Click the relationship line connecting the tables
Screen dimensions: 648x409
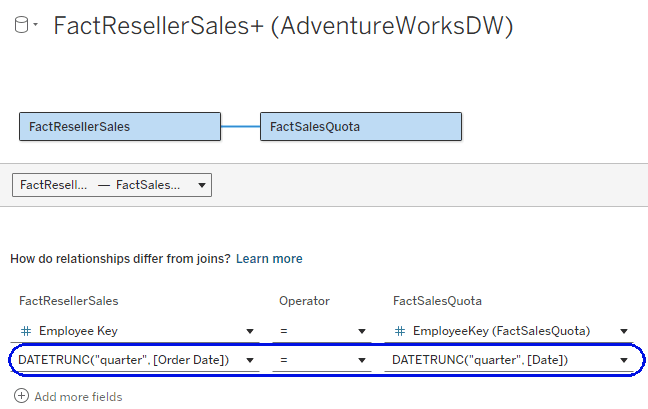click(240, 127)
